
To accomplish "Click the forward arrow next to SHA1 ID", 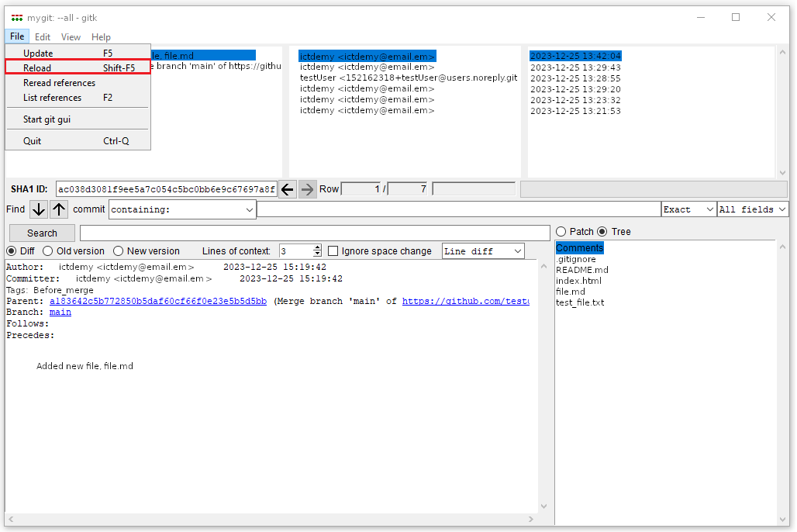I will (x=308, y=189).
